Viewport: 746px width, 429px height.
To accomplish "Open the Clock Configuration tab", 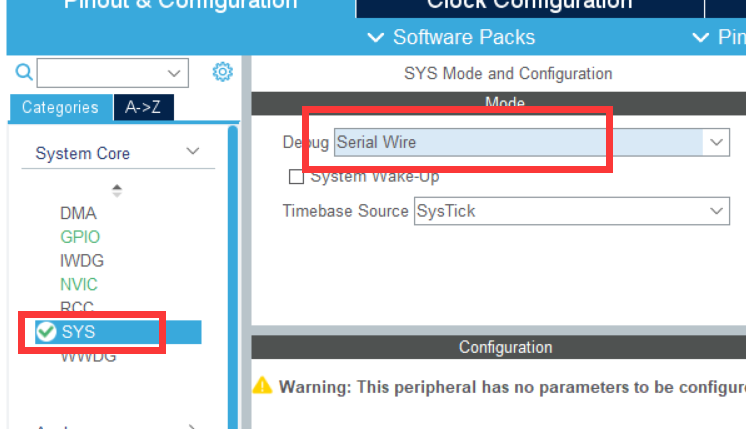I will tap(530, 6).
